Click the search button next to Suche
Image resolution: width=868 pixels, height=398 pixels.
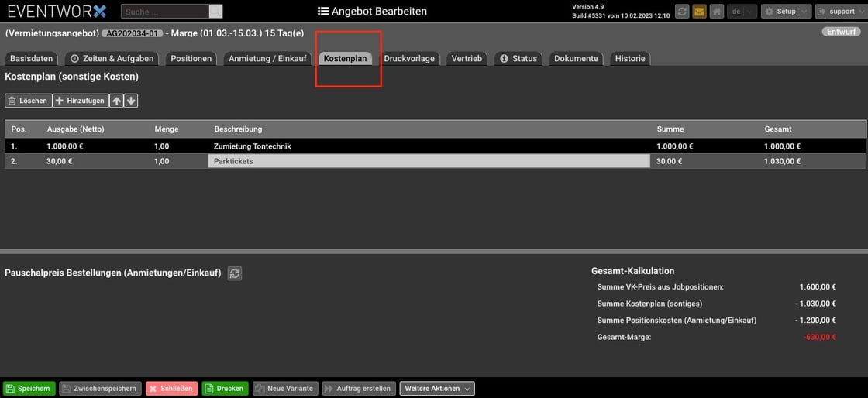click(216, 12)
